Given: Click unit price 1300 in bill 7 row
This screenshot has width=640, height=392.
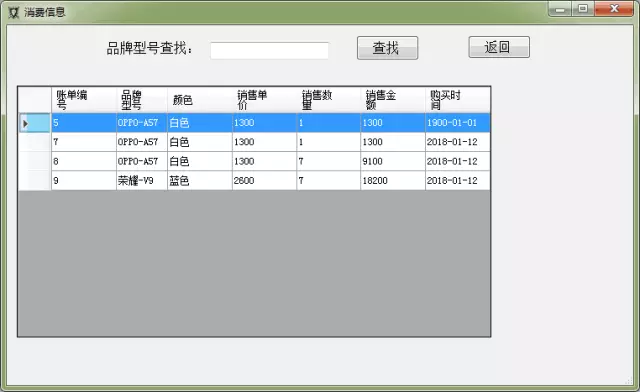Looking at the screenshot, I should pos(264,142).
